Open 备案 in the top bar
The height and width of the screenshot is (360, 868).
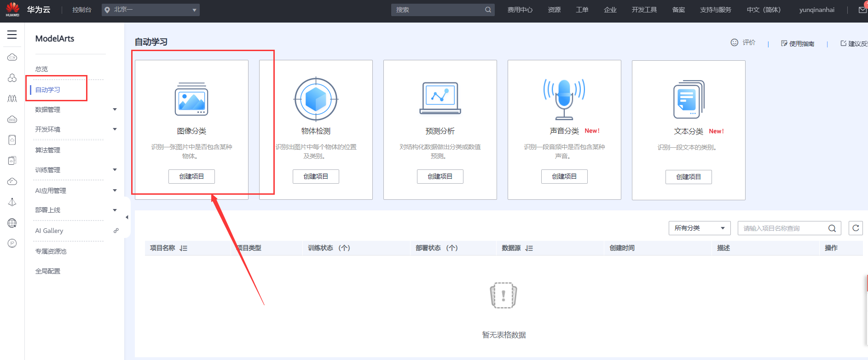coord(679,10)
